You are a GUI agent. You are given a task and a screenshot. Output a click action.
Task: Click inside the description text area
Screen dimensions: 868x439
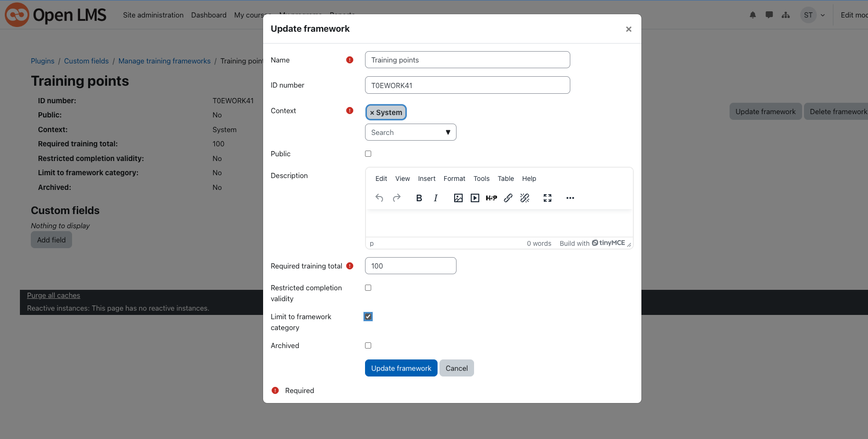pyautogui.click(x=499, y=223)
